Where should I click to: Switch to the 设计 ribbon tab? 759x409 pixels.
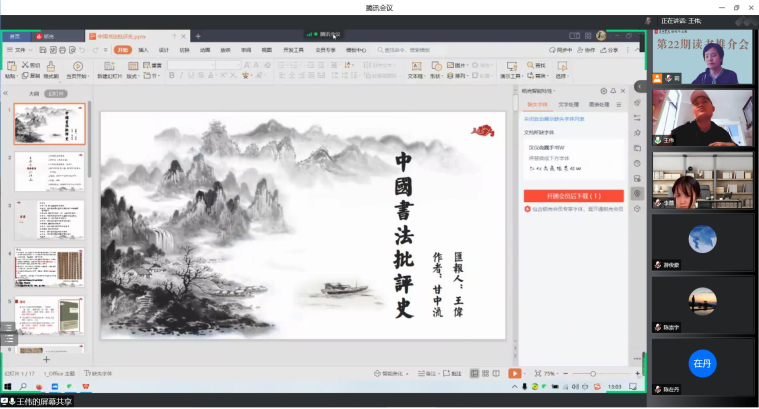(x=164, y=49)
